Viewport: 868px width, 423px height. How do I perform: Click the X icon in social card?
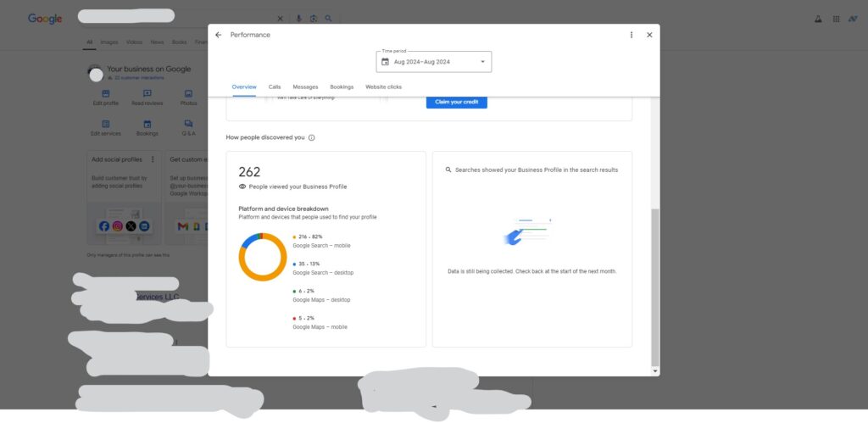point(131,225)
